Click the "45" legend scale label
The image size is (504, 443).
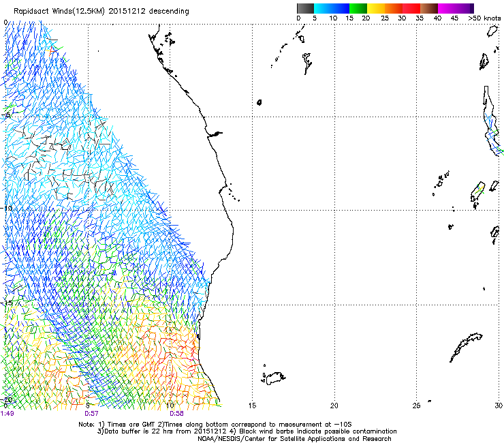[x=454, y=18]
